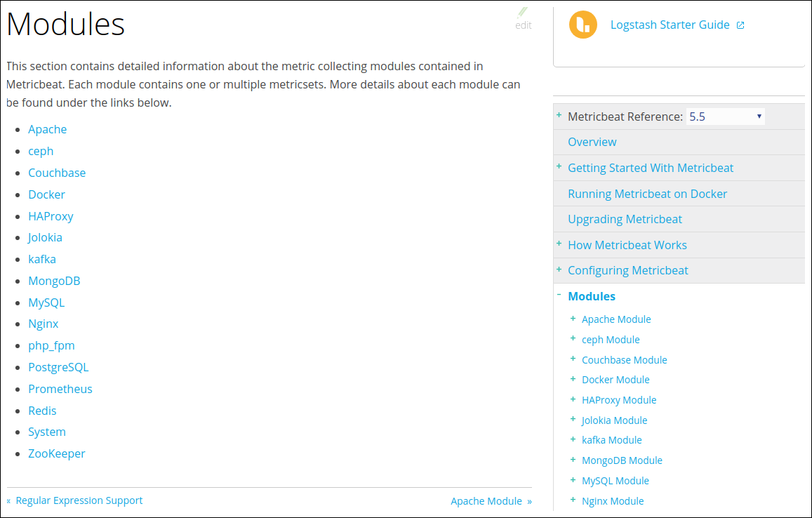812x518 pixels.
Task: Open Getting Started With Metricbeat
Action: [651, 168]
